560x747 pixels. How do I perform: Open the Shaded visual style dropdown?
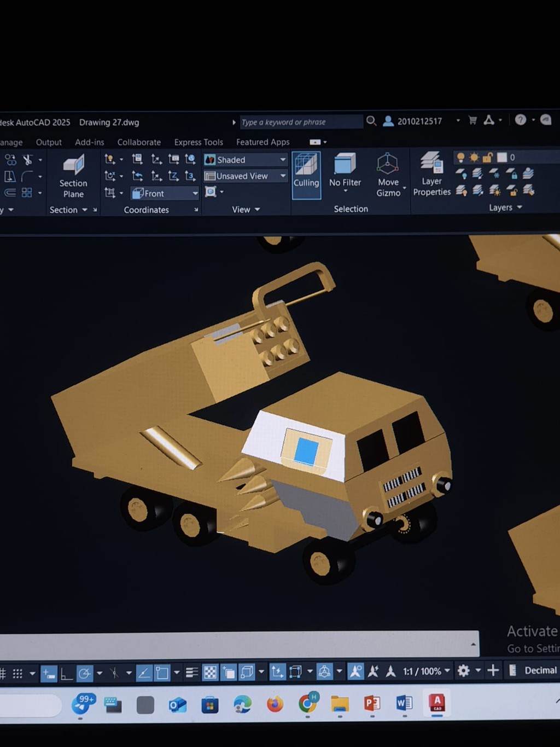(x=282, y=160)
